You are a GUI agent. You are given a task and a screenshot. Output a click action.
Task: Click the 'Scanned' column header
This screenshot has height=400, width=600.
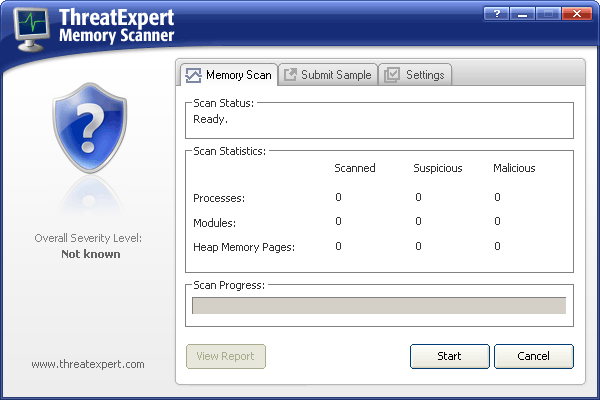coord(355,168)
